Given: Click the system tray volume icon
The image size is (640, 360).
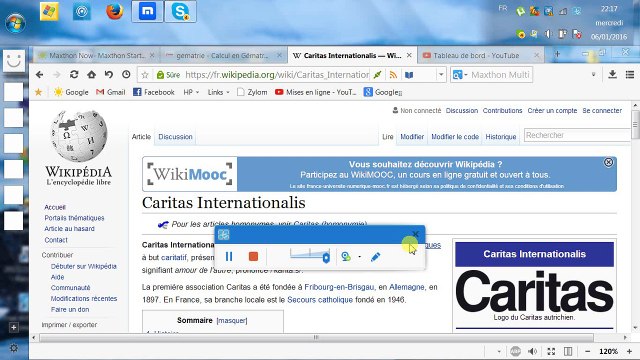Looking at the screenshot, I should pos(548,34).
